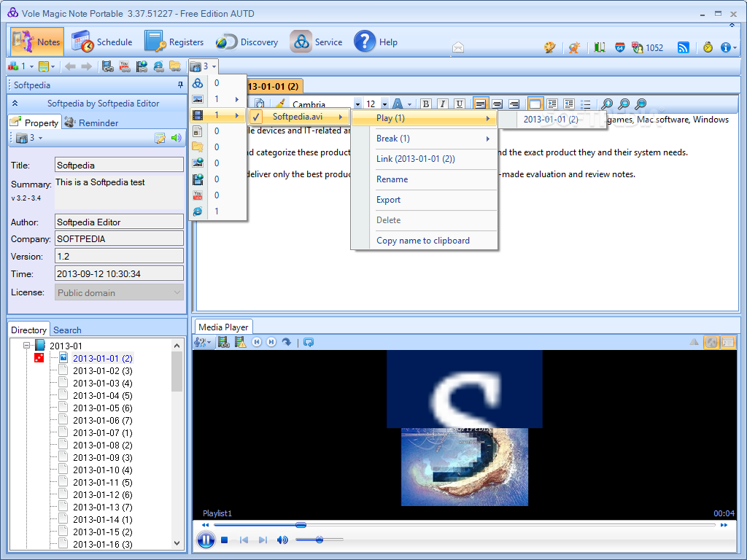This screenshot has height=560, width=747.
Task: Open the Discovery section
Action: [247, 42]
